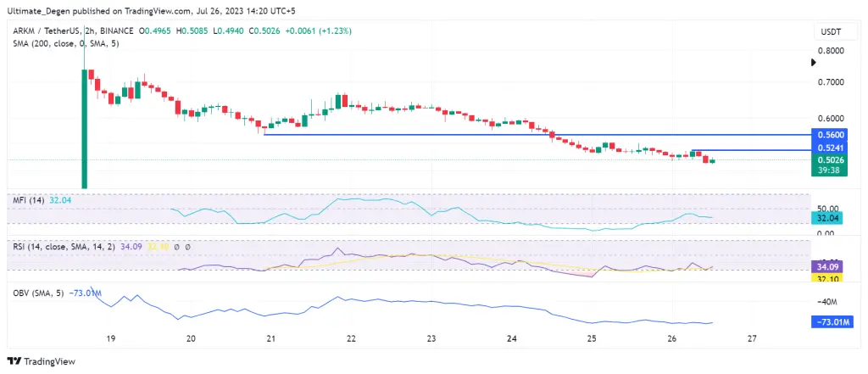Click the C0.5026 close value in header

point(264,31)
